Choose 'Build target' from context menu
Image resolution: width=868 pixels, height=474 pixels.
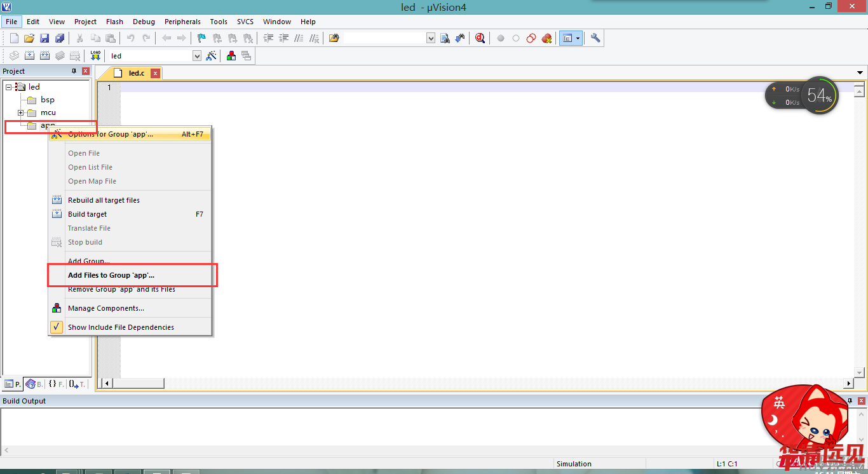(88, 214)
